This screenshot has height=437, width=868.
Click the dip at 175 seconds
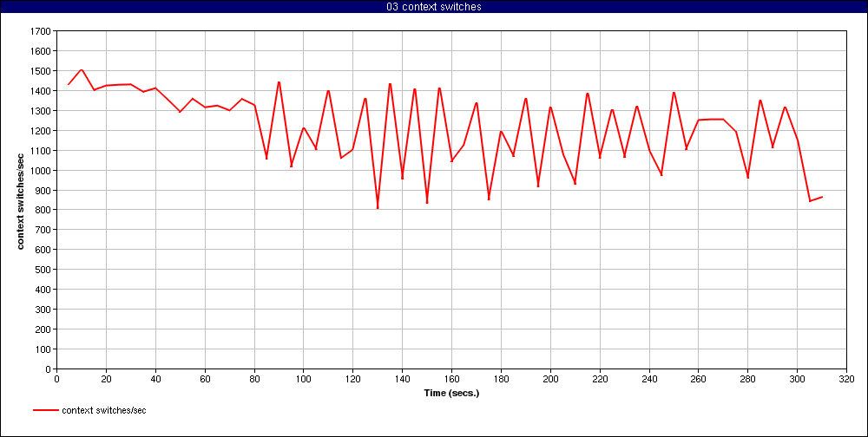489,199
